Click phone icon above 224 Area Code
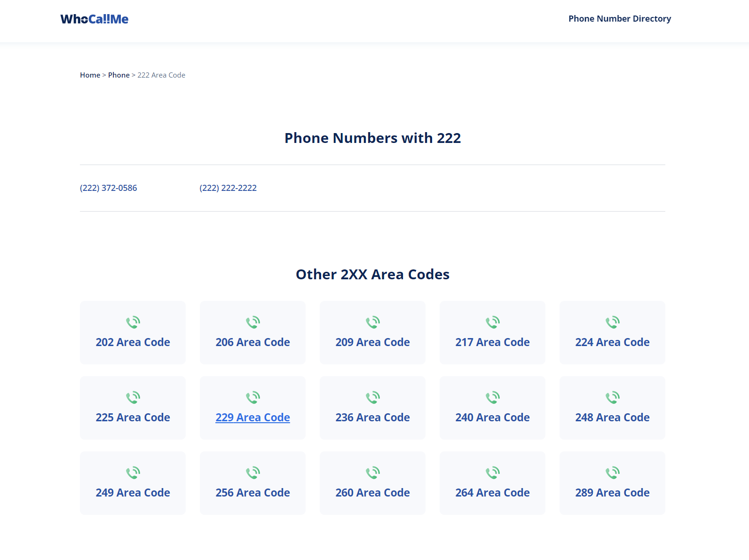 (x=613, y=322)
